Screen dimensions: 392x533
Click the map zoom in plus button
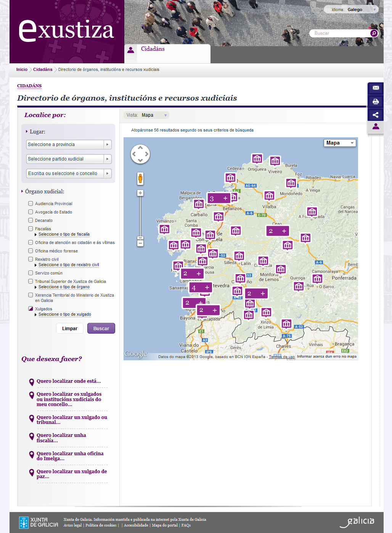(x=140, y=193)
